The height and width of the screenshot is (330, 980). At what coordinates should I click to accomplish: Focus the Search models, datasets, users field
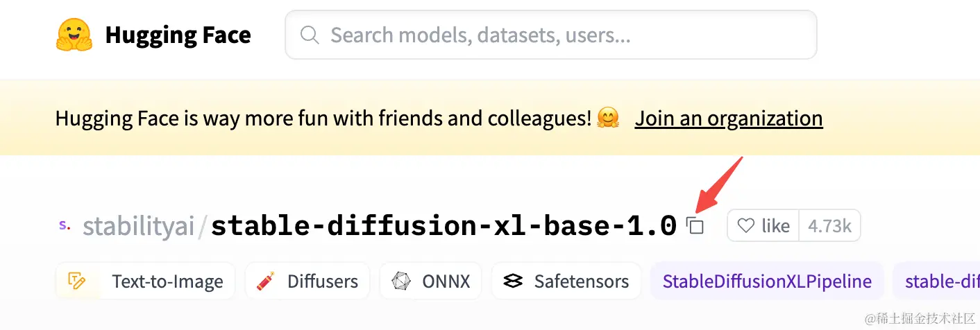(x=550, y=35)
